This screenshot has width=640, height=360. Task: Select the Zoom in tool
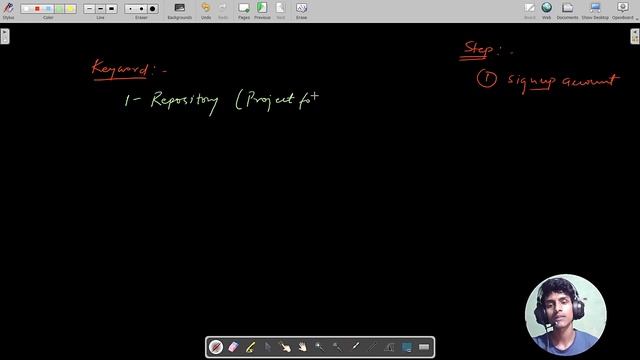(x=320, y=347)
